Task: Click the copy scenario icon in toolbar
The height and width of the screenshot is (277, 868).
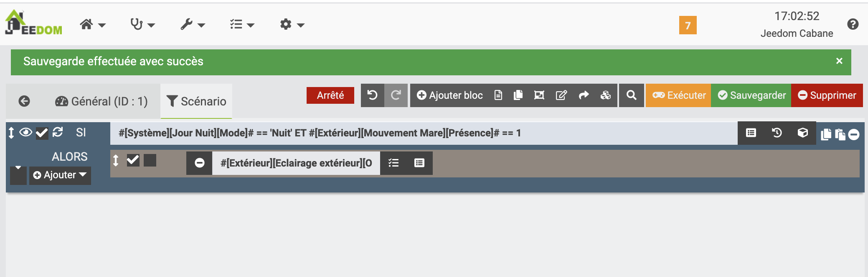Action: (x=518, y=95)
